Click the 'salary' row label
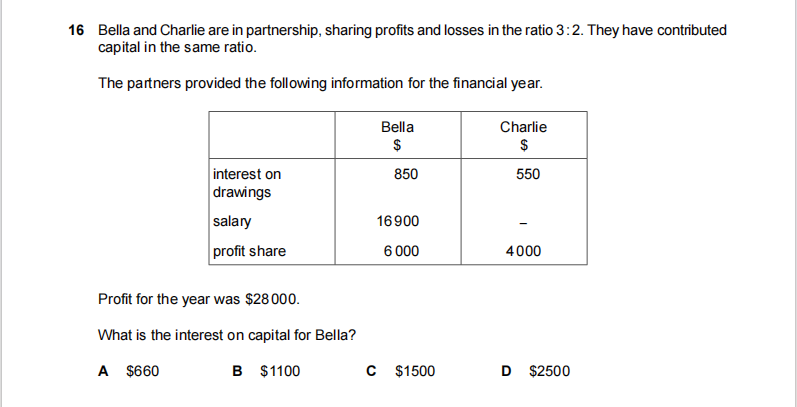This screenshot has width=797, height=407. click(232, 221)
